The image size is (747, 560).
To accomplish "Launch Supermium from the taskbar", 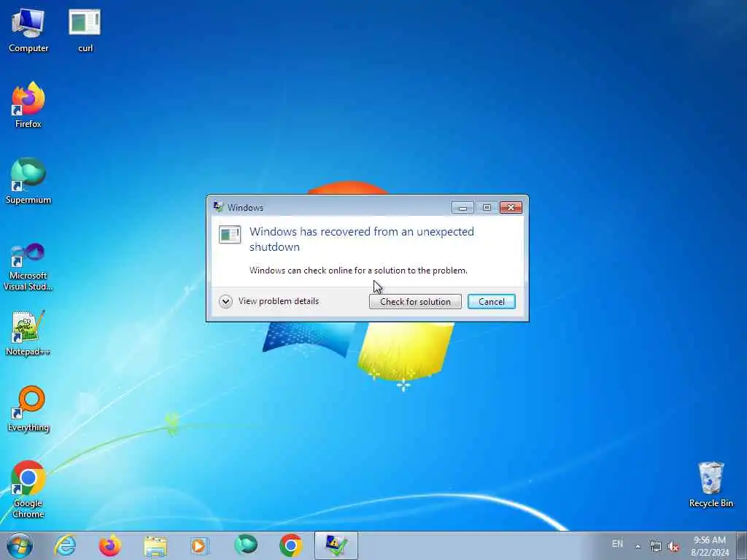I will (x=245, y=545).
